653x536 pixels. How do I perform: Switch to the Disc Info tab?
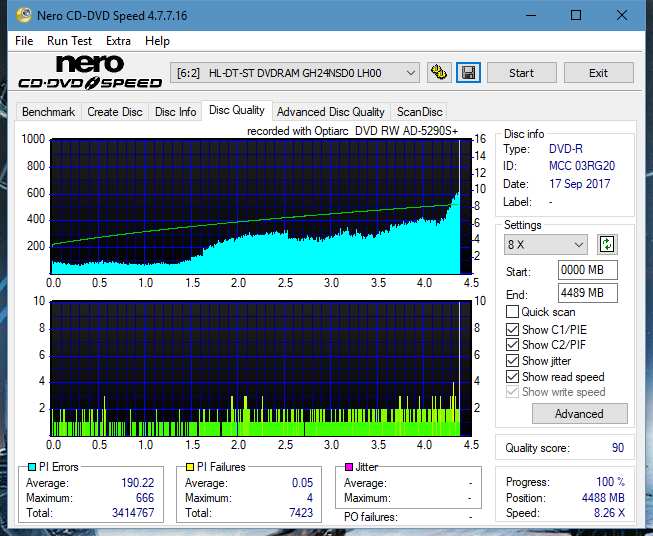pyautogui.click(x=175, y=112)
